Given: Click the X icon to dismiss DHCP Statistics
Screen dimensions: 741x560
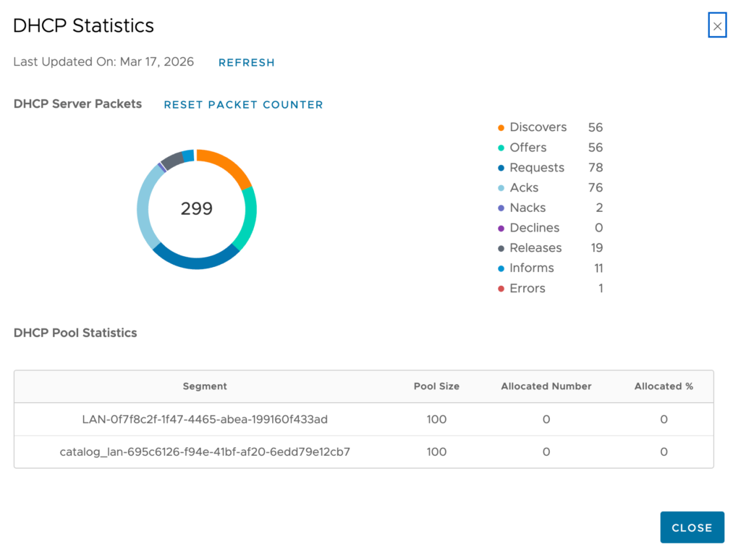Looking at the screenshot, I should 716,26.
